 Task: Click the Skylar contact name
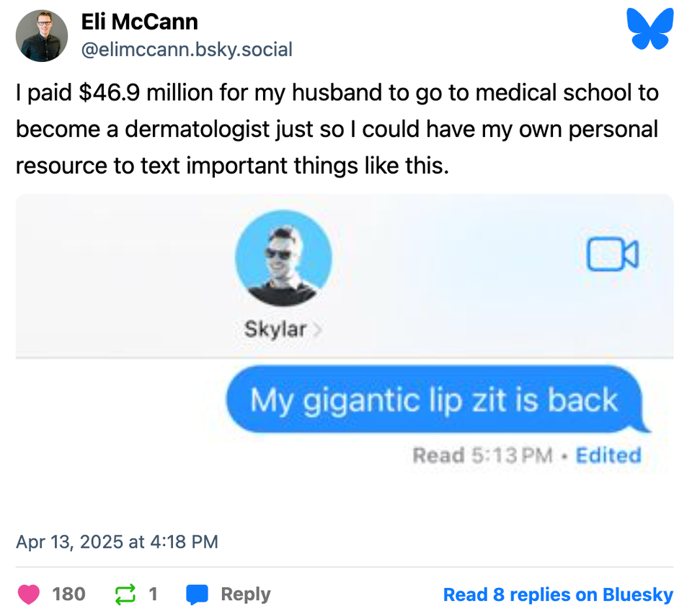pos(275,330)
